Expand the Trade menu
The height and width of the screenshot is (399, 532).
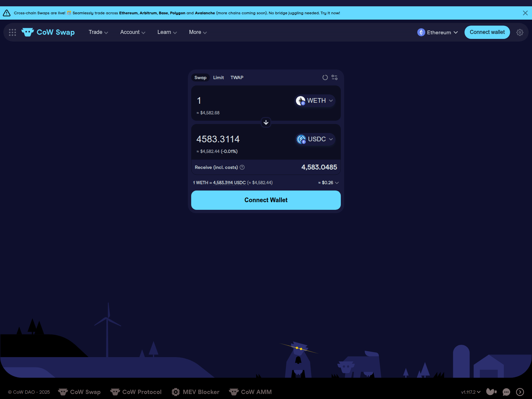(x=98, y=32)
